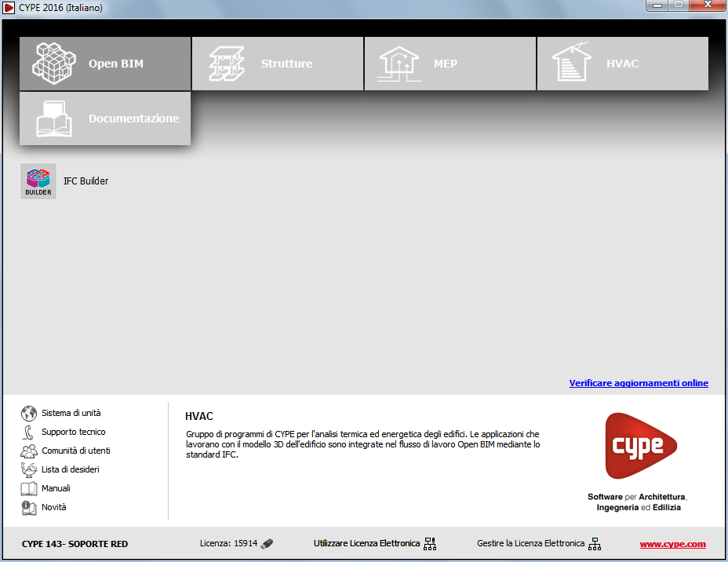The height and width of the screenshot is (562, 728).
Task: Minimize the CYPE 2016 window
Action: coord(657,5)
